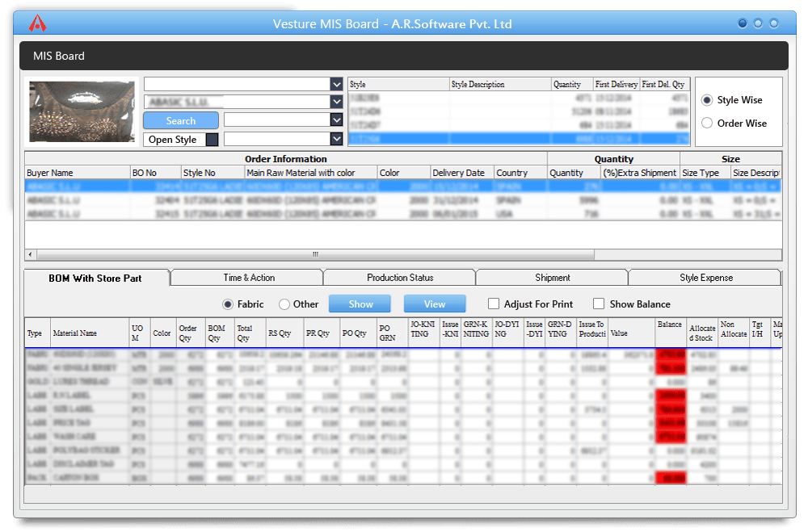Image resolution: width=808 pixels, height=532 pixels.
Task: Click the Show button
Action: pyautogui.click(x=360, y=304)
